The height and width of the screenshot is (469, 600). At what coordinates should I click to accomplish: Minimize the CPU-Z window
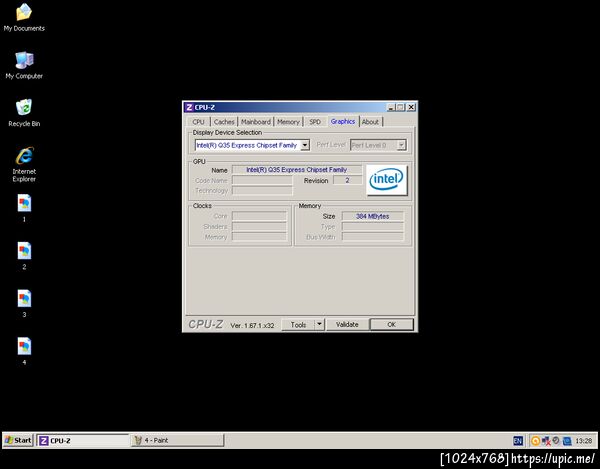tap(391, 107)
